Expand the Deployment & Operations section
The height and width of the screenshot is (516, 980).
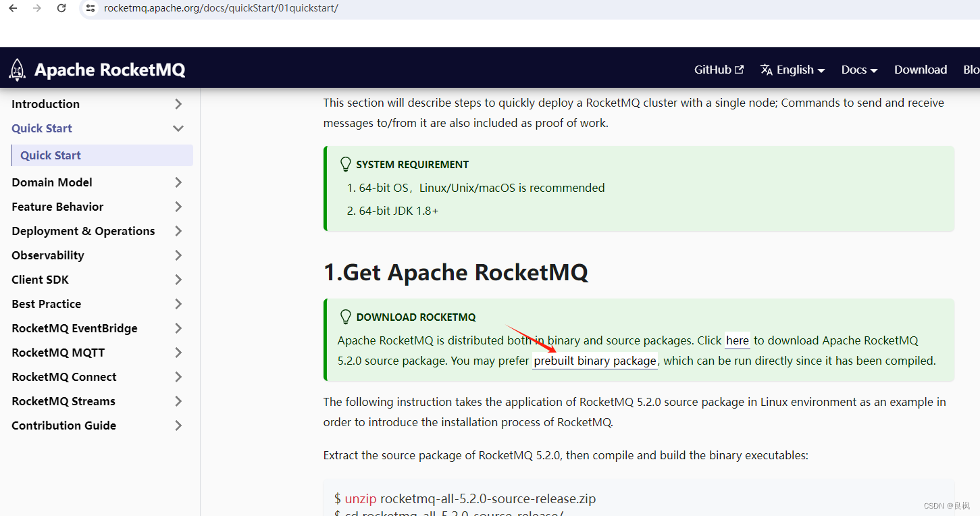(178, 230)
